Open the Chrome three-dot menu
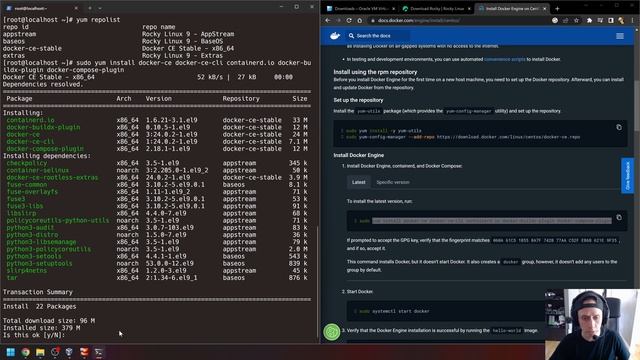The height and width of the screenshot is (360, 640). click(633, 20)
